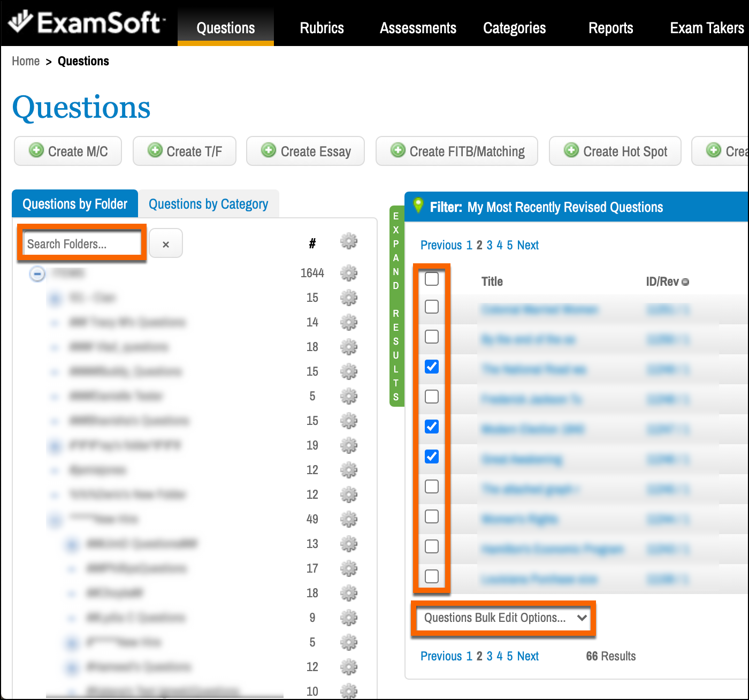749x700 pixels.
Task: Click the filter title My Most Recently Revised Questions
Action: (x=565, y=207)
